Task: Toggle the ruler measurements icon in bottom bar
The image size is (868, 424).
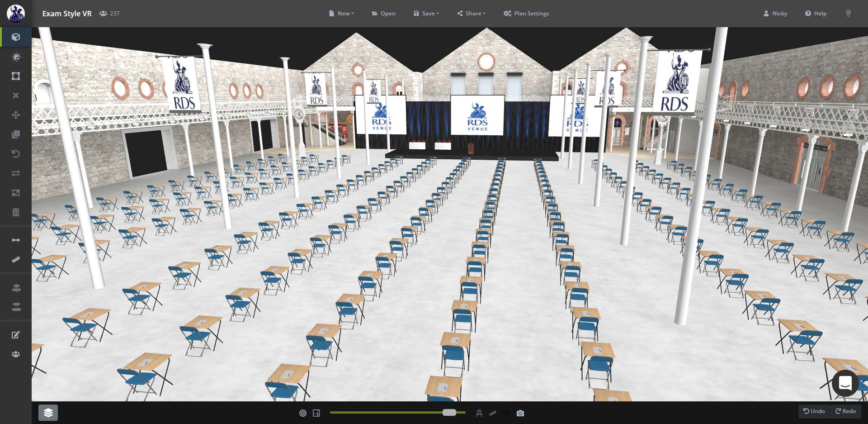Action: (493, 413)
